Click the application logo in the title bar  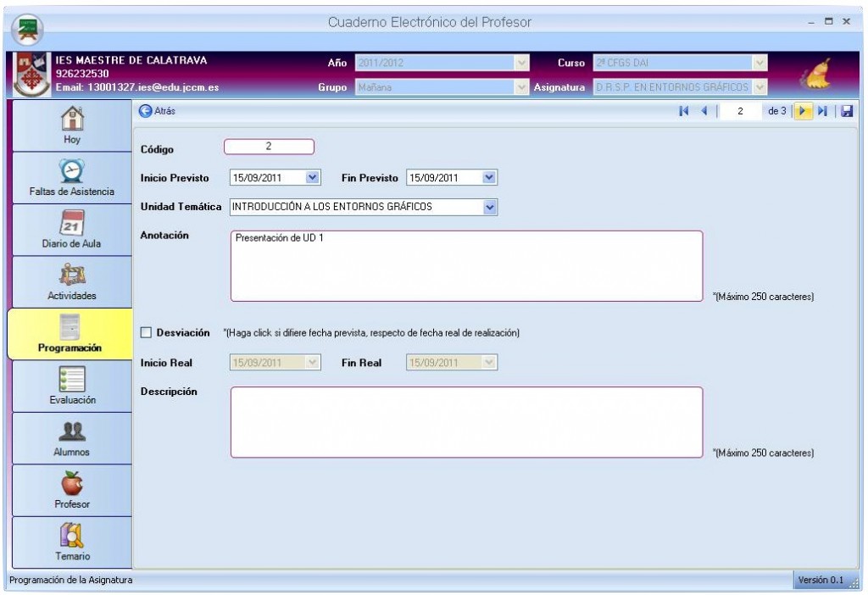coord(28,30)
